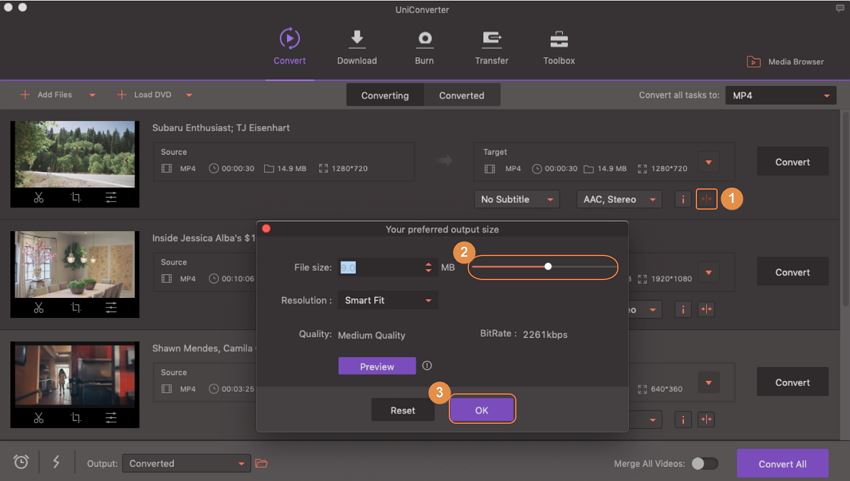Select the Jessica Alba dining room thumbnail

click(x=75, y=264)
